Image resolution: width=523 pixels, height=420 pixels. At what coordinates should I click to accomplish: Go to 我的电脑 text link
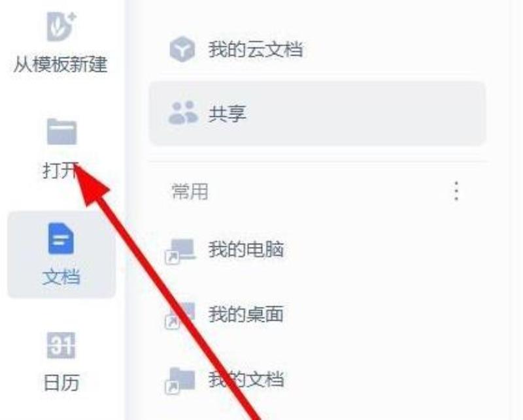tap(246, 250)
